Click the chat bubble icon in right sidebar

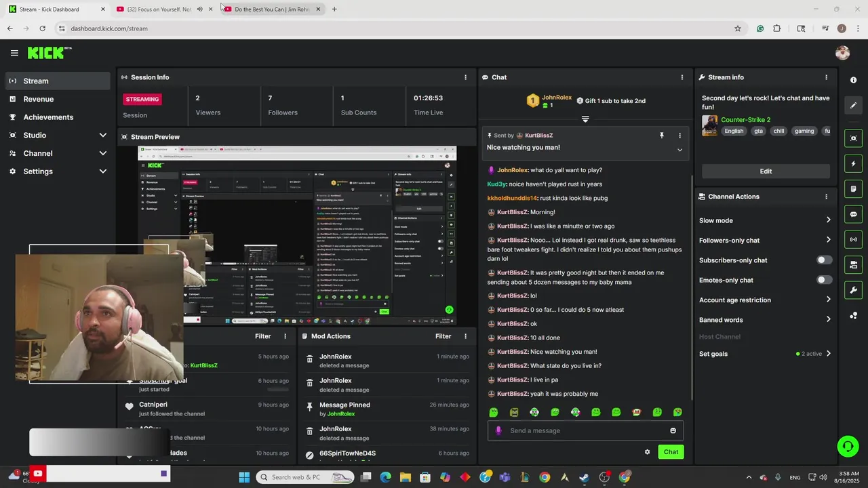pyautogui.click(x=853, y=214)
